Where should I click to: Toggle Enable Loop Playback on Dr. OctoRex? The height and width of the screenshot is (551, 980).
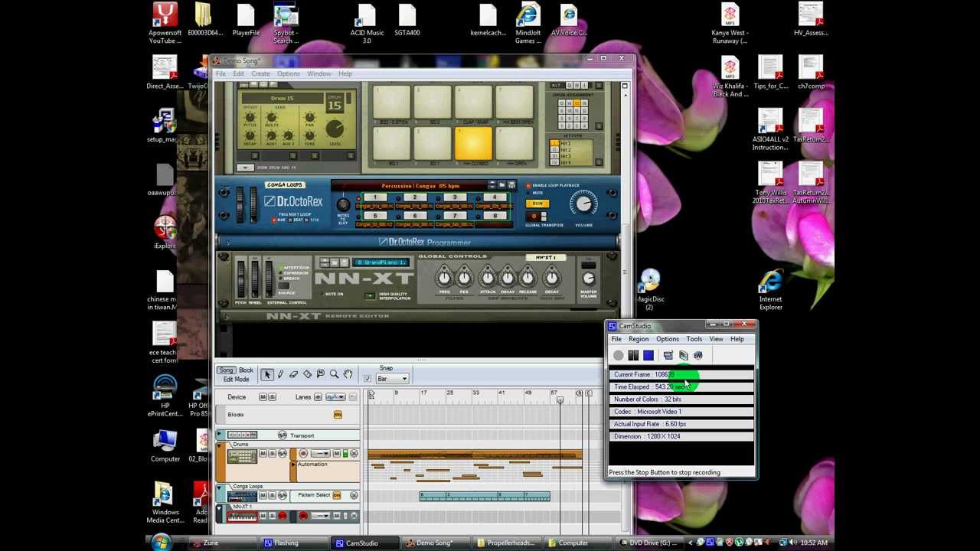[x=528, y=185]
